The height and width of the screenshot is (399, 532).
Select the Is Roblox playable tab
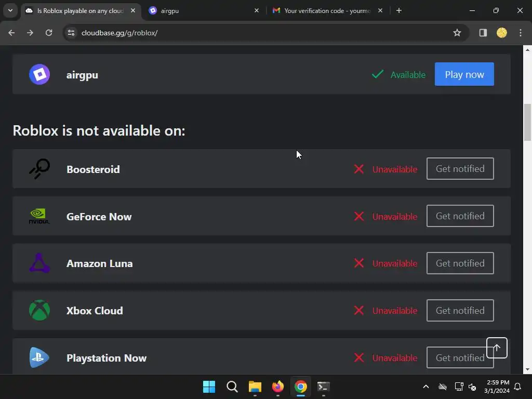(81, 10)
